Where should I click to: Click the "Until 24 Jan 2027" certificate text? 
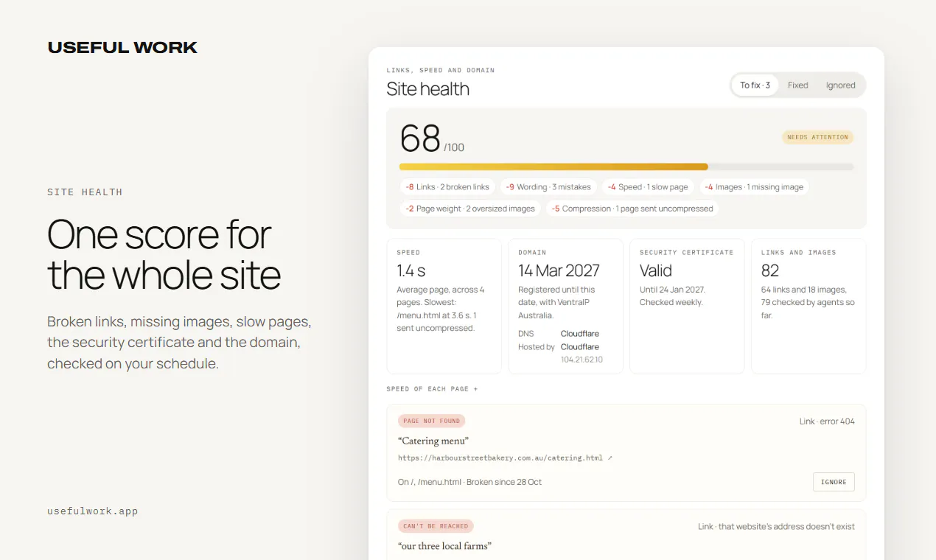pos(672,290)
